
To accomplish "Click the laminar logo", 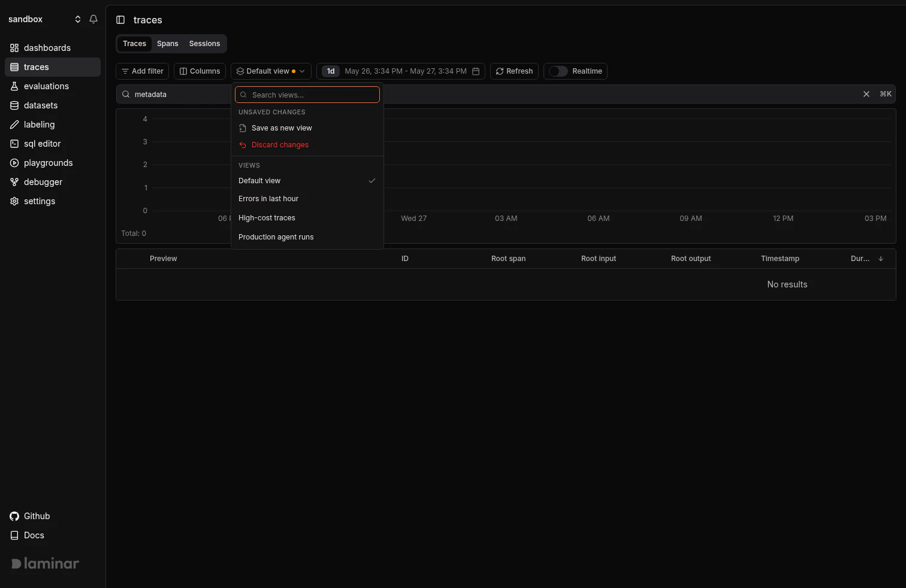I will (46, 563).
